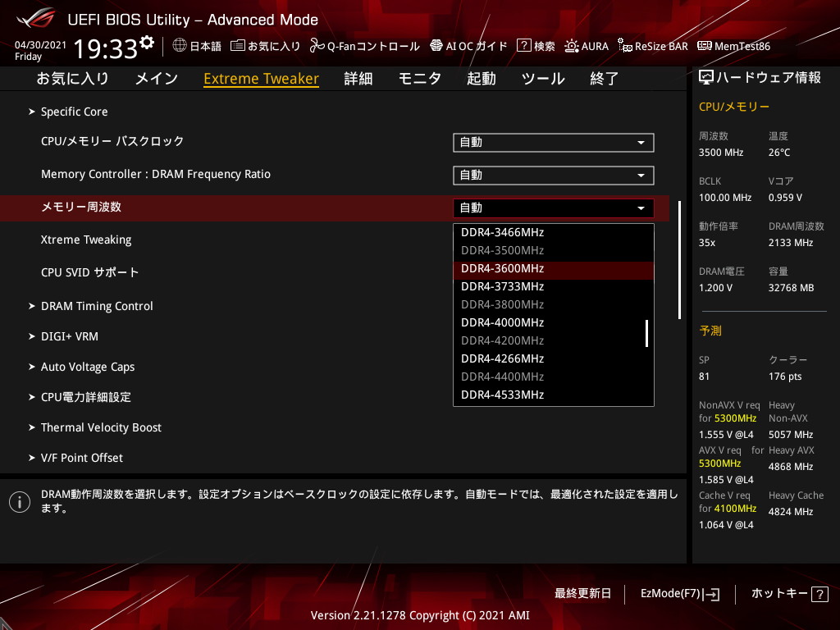This screenshot has height=630, width=840.
Task: Pick DDR4-3800MHz memory frequency
Action: tap(554, 305)
